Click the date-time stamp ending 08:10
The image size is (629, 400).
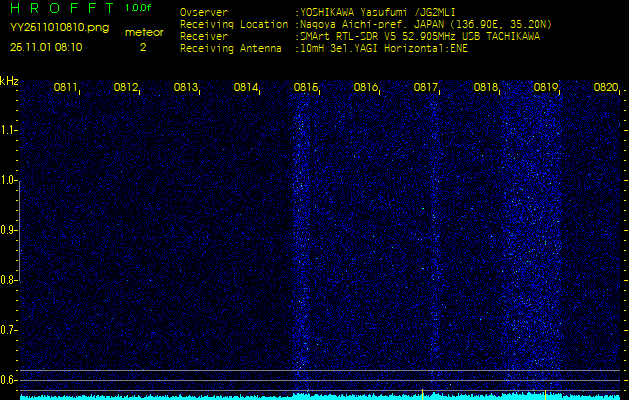coord(46,47)
